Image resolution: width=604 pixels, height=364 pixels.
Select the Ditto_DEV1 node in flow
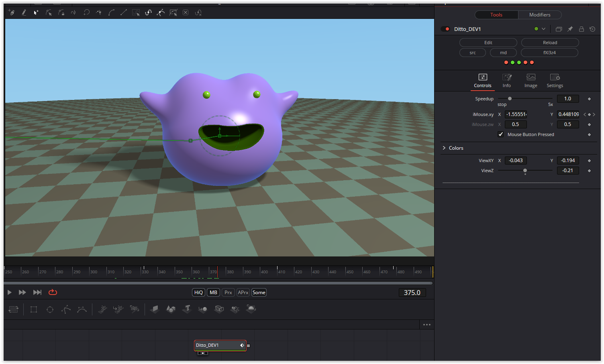pos(220,346)
